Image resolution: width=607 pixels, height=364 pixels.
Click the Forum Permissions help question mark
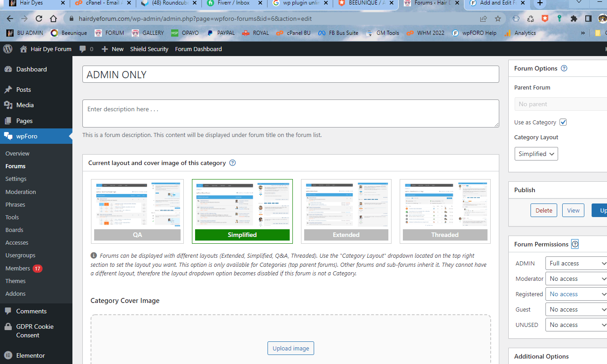[x=575, y=244]
